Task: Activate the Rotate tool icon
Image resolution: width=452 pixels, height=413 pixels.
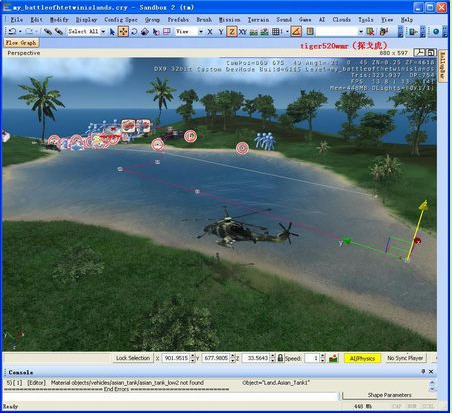Action: [134, 32]
